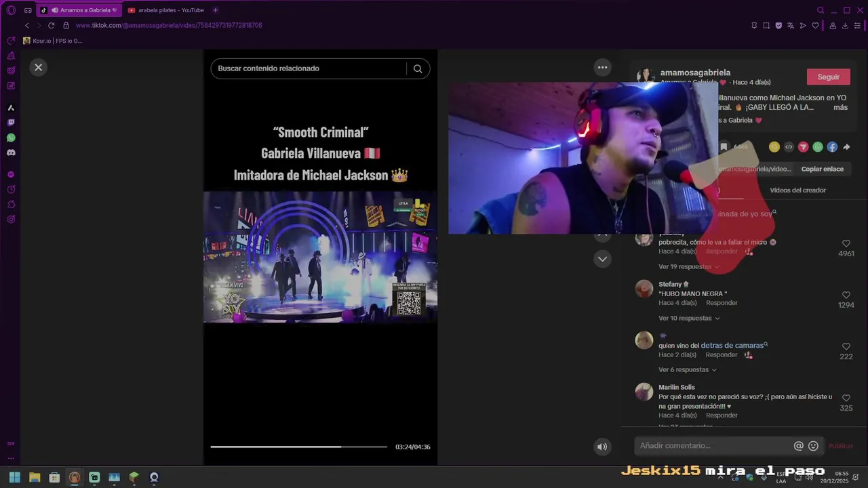Image resolution: width=868 pixels, height=488 pixels.
Task: Like the detras de camaras comment
Action: (x=846, y=346)
